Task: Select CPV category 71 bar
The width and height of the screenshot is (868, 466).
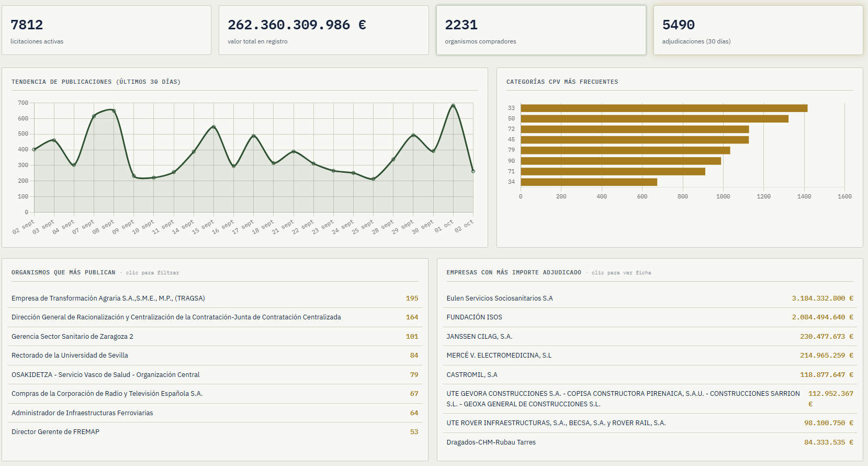Action: [613, 171]
